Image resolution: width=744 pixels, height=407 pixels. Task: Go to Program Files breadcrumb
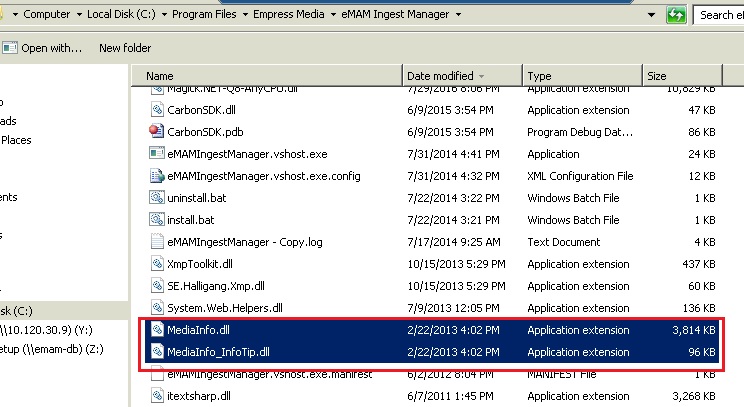click(204, 14)
